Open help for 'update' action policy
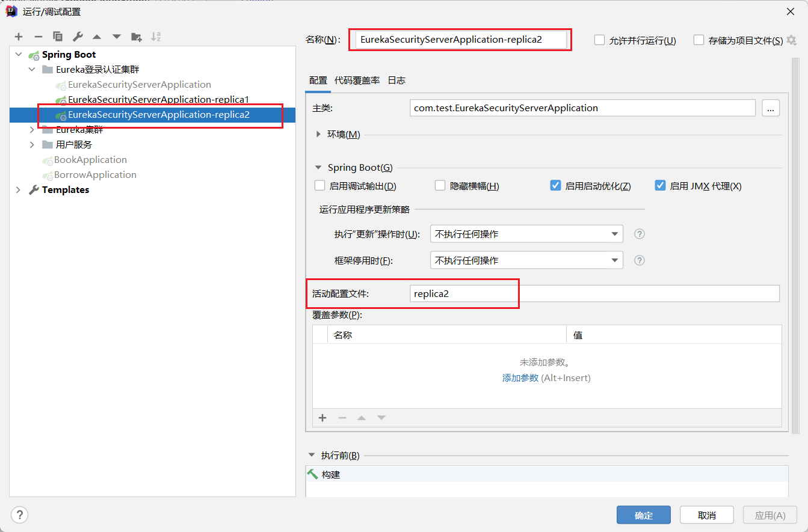Screen dimensions: 808x532 pyautogui.click(x=640, y=234)
